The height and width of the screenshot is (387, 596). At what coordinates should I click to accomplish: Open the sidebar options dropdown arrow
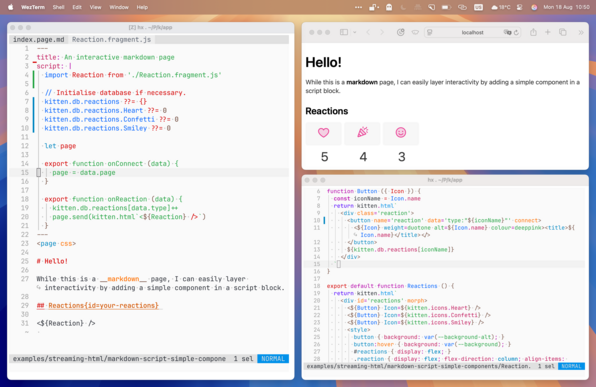(354, 32)
